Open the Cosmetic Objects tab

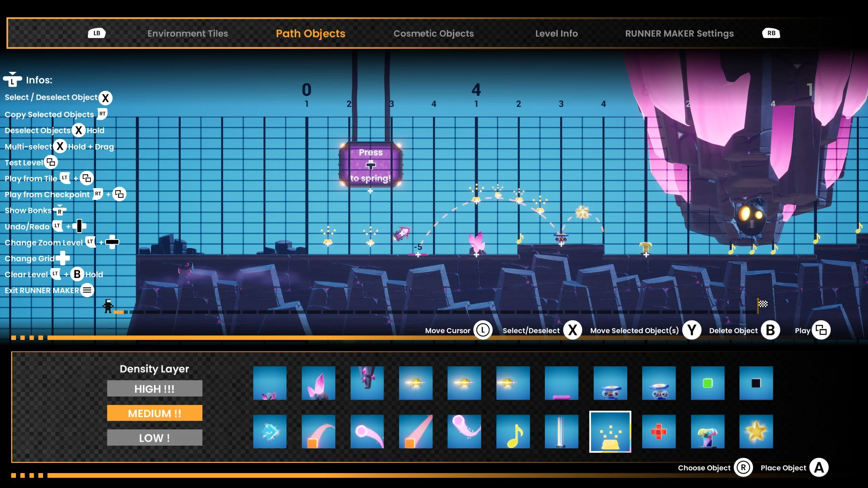pyautogui.click(x=433, y=33)
